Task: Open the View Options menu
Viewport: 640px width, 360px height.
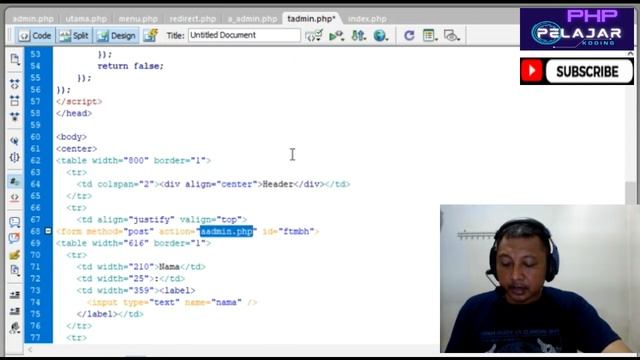Action: 429,36
